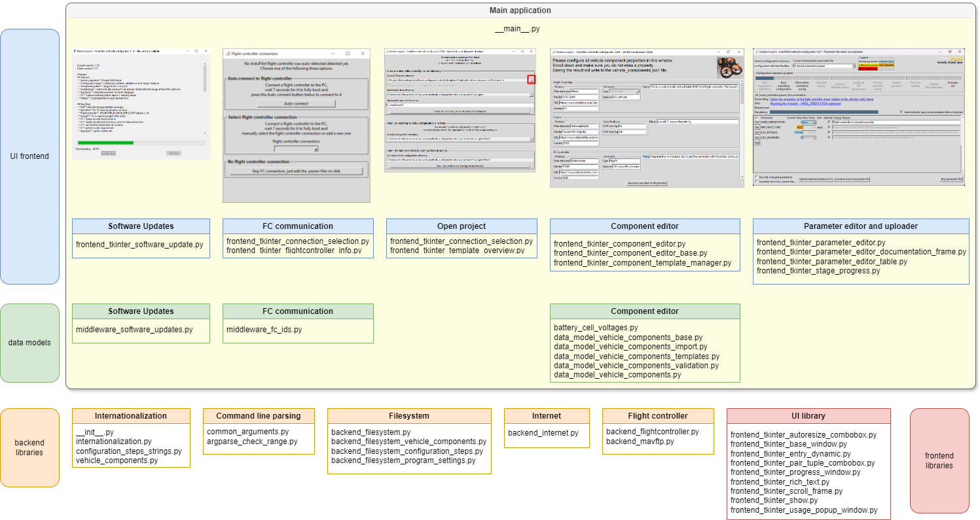Click the green download progress bar
This screenshot has width=980, height=520.
pos(105,143)
